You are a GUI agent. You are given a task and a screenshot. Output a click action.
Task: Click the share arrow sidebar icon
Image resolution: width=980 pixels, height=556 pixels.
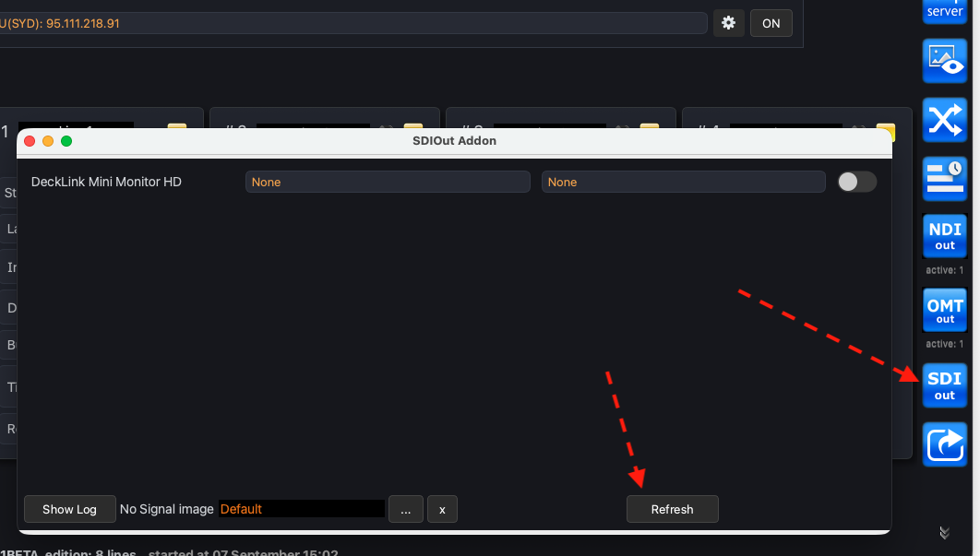coord(944,444)
